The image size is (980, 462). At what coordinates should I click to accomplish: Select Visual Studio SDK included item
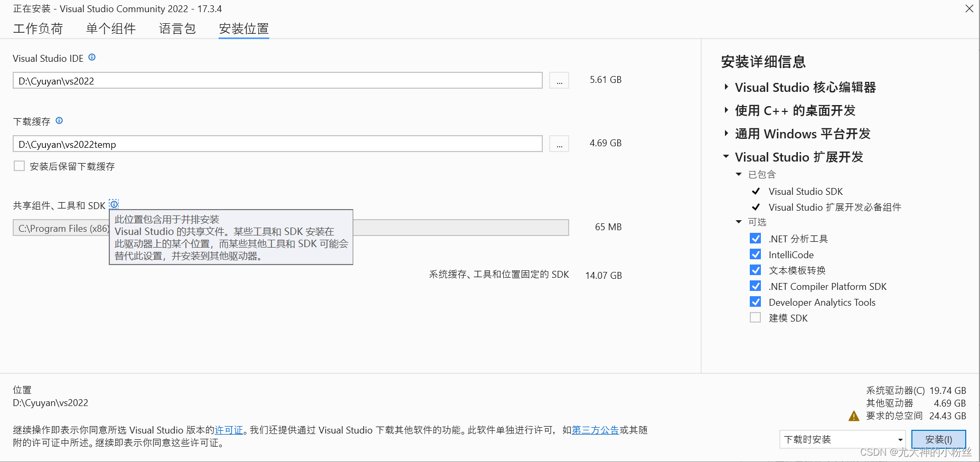click(806, 192)
